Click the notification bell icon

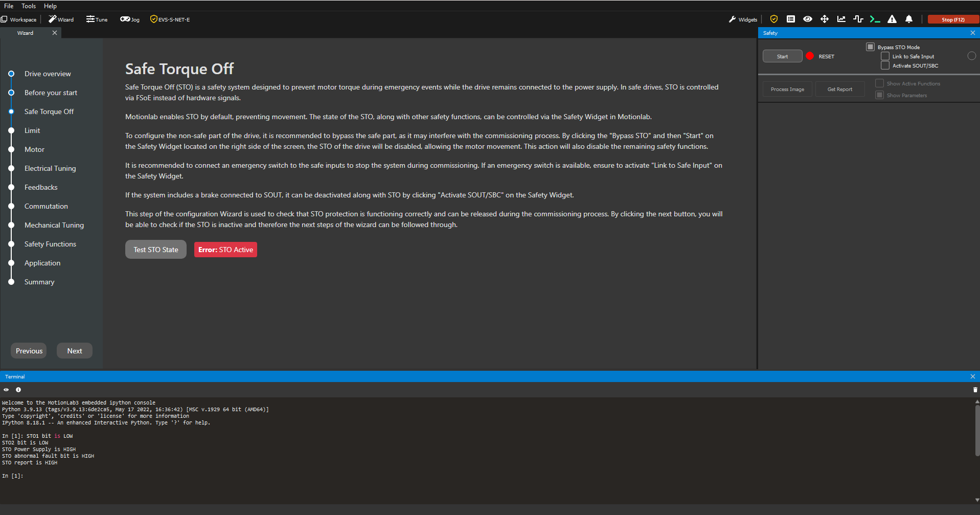tap(909, 19)
